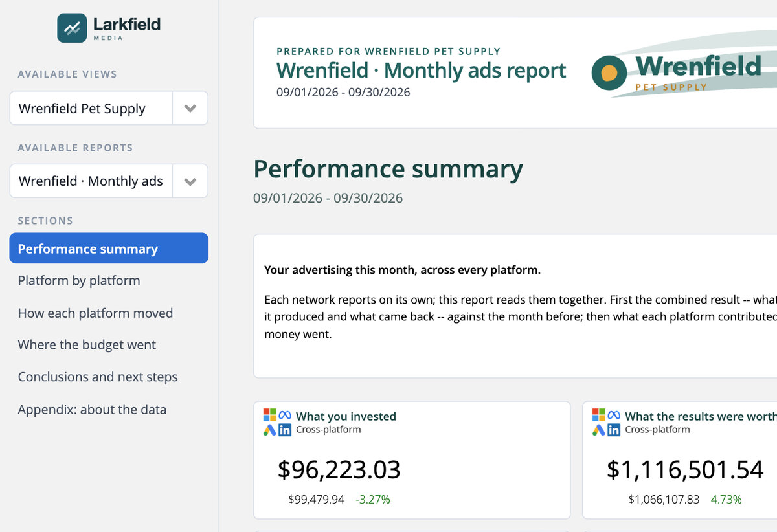Click Cross-platform subtitle under What you invested
777x532 pixels.
pyautogui.click(x=328, y=430)
